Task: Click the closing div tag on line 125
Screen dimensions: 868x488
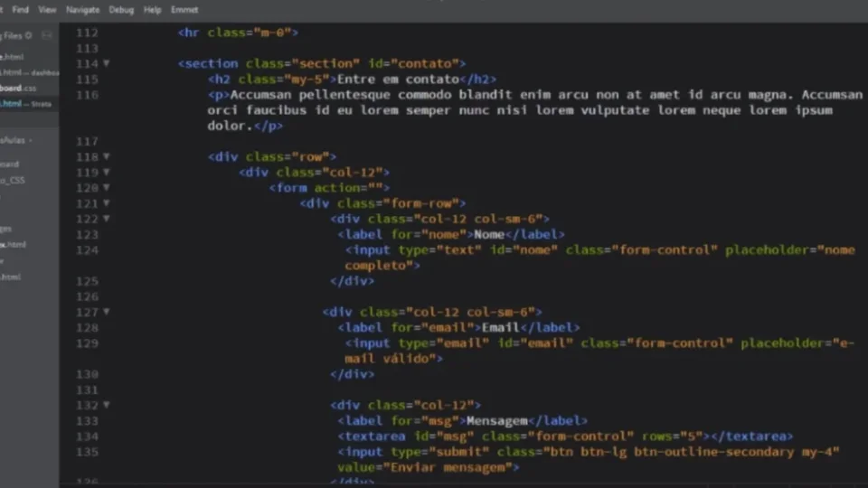Action: click(352, 281)
